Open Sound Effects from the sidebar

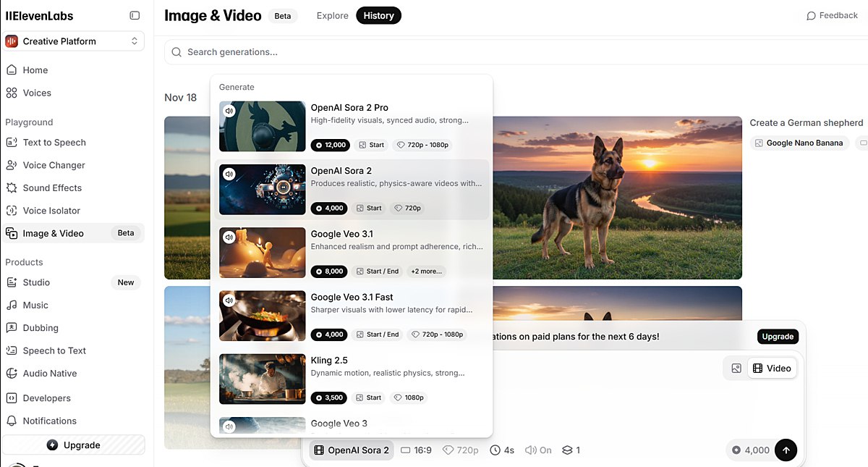[12, 188]
